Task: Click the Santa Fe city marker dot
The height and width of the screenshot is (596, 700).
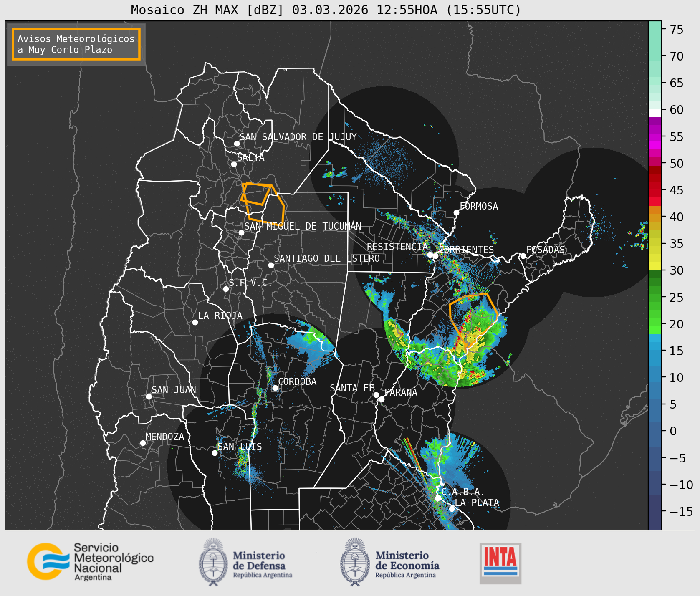Action: (376, 395)
